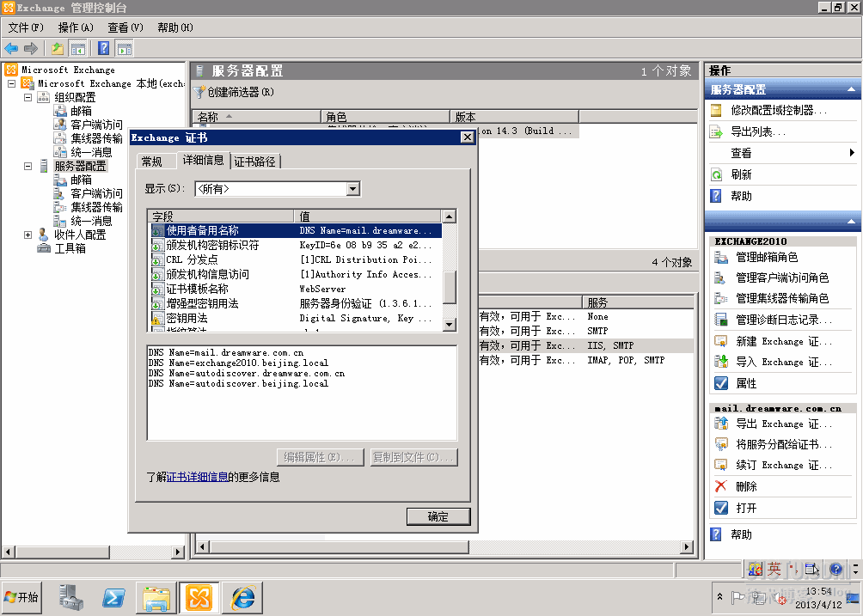Open the 帮助(H) menu
The image size is (863, 616).
[175, 27]
